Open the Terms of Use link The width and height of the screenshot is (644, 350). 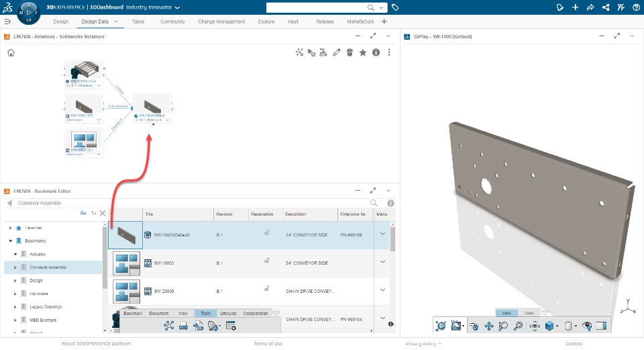pyautogui.click(x=268, y=343)
